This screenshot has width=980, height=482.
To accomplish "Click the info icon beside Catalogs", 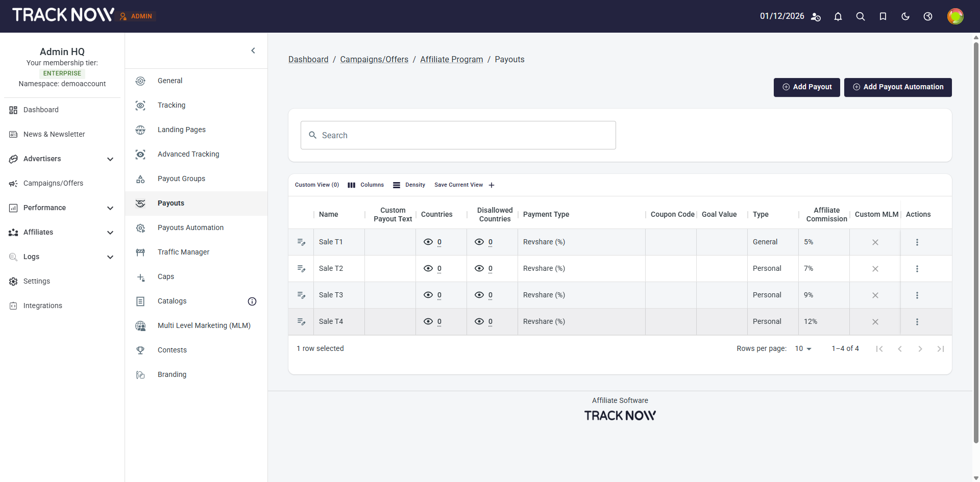I will point(252,301).
